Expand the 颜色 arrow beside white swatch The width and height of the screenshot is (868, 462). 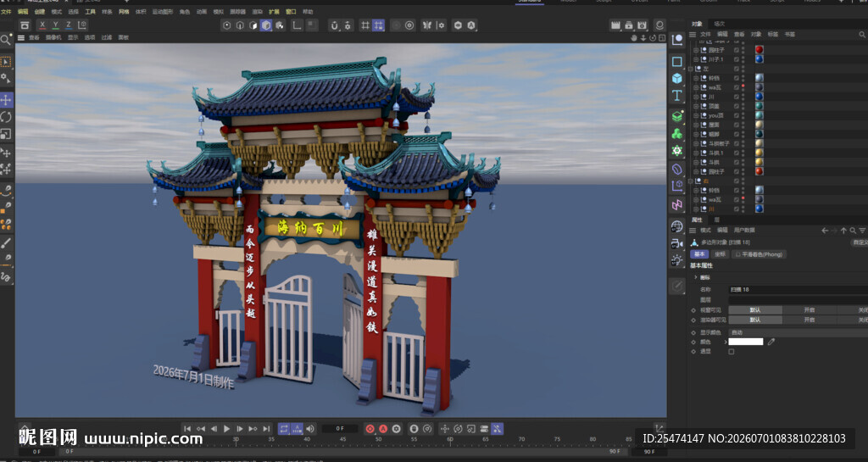click(726, 342)
